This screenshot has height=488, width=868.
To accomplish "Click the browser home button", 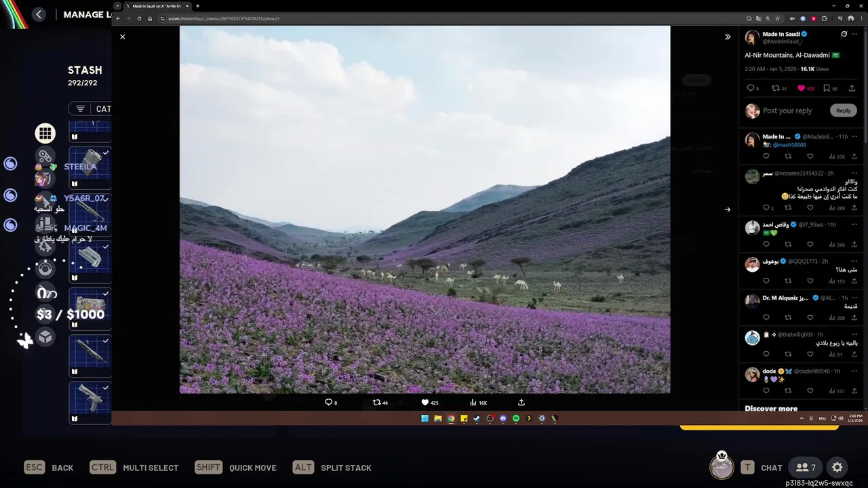I will 150,18.
